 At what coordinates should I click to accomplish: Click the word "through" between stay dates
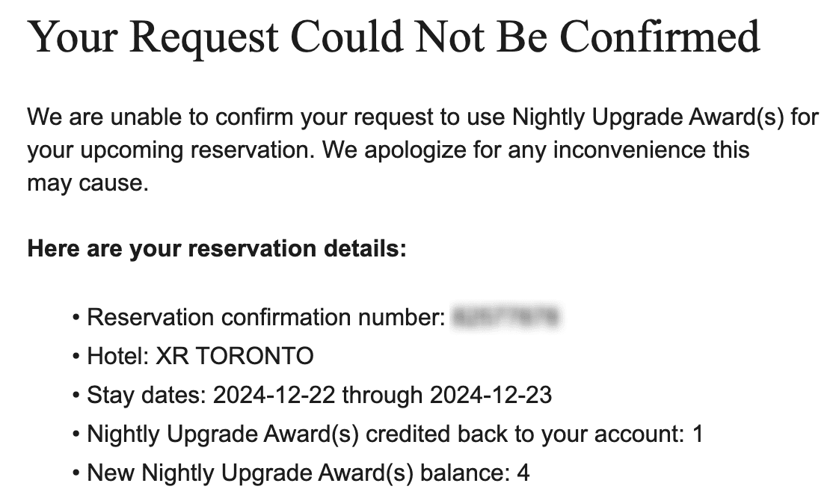(x=382, y=395)
